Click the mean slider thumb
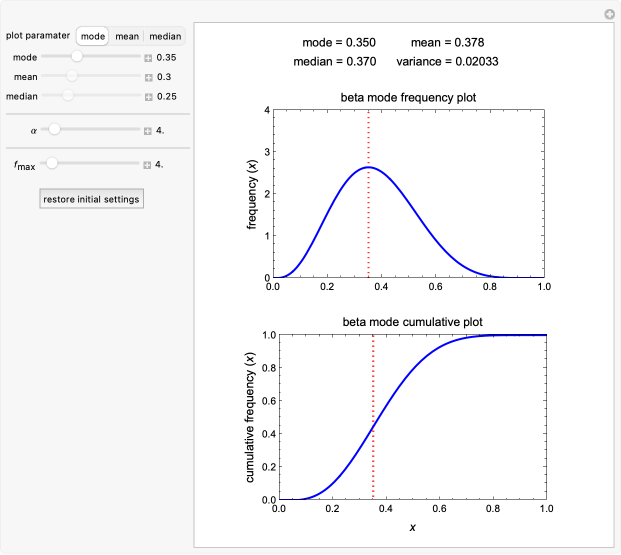This screenshot has width=621, height=555. (72, 77)
